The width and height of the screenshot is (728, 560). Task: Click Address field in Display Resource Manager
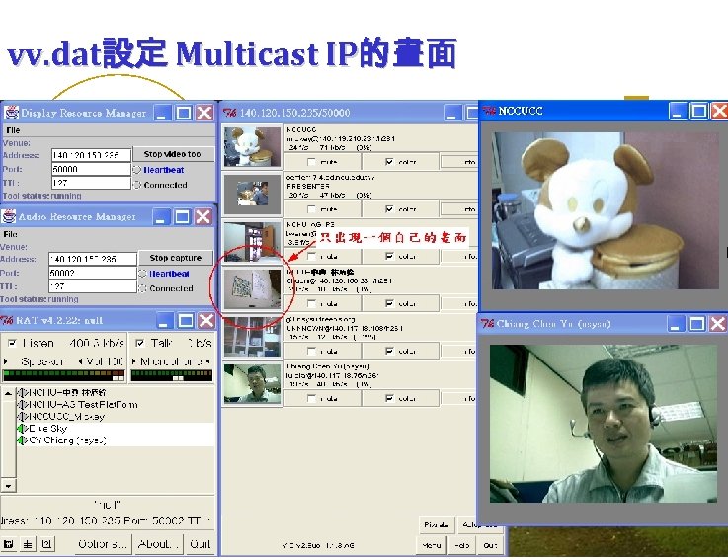(x=91, y=155)
